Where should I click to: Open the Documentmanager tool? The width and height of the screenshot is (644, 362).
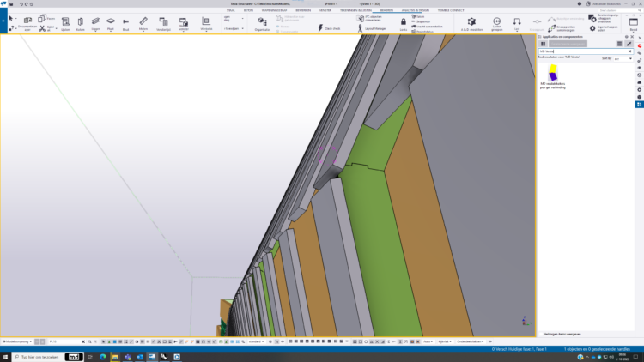[27, 24]
